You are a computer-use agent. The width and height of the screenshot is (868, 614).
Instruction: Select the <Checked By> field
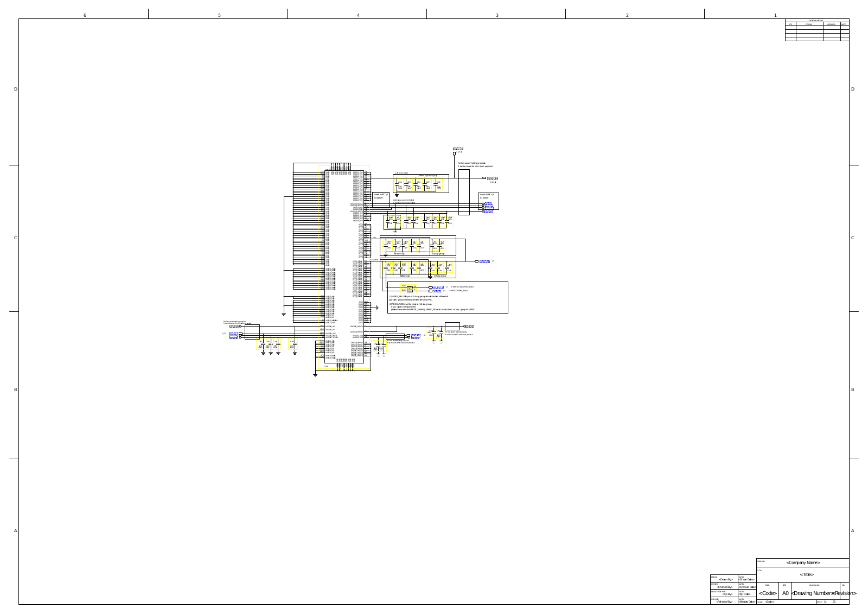[x=725, y=587]
